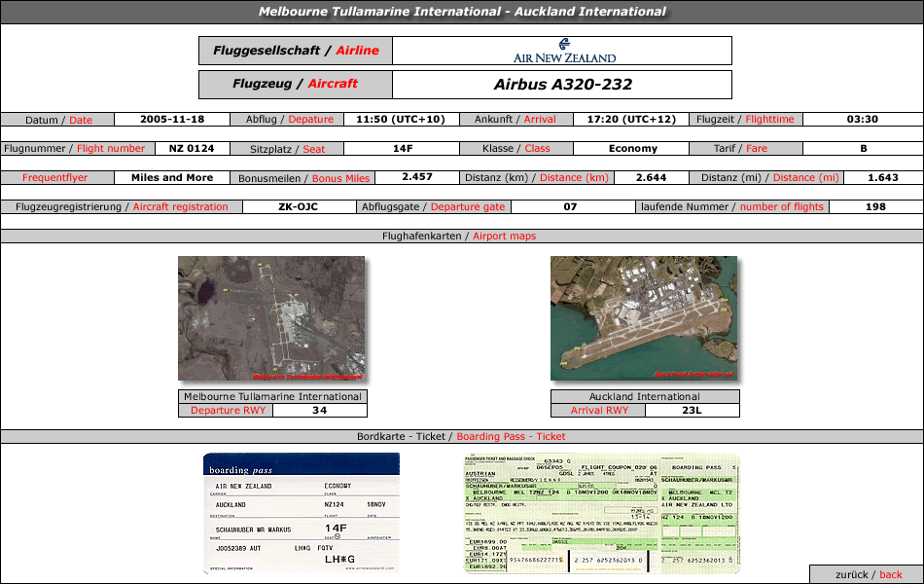The image size is (924, 584).
Task: Click the Bordkarte - Ticket section header
Action: 462,436
